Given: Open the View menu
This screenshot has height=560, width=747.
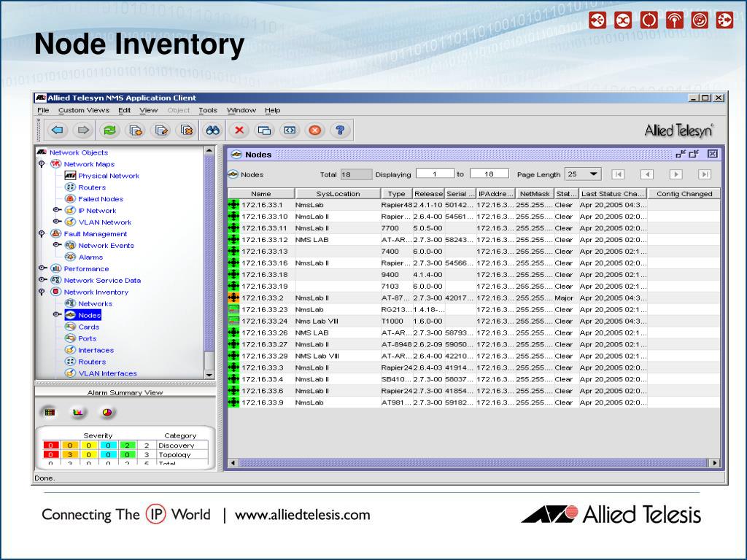Looking at the screenshot, I should (x=149, y=111).
